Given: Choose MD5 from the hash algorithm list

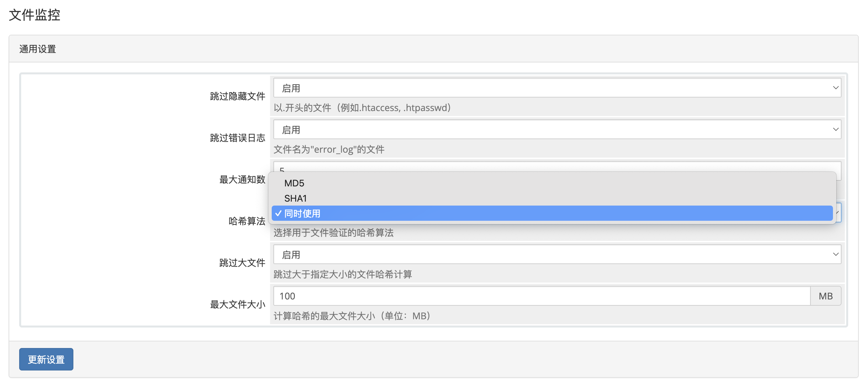Looking at the screenshot, I should point(294,183).
